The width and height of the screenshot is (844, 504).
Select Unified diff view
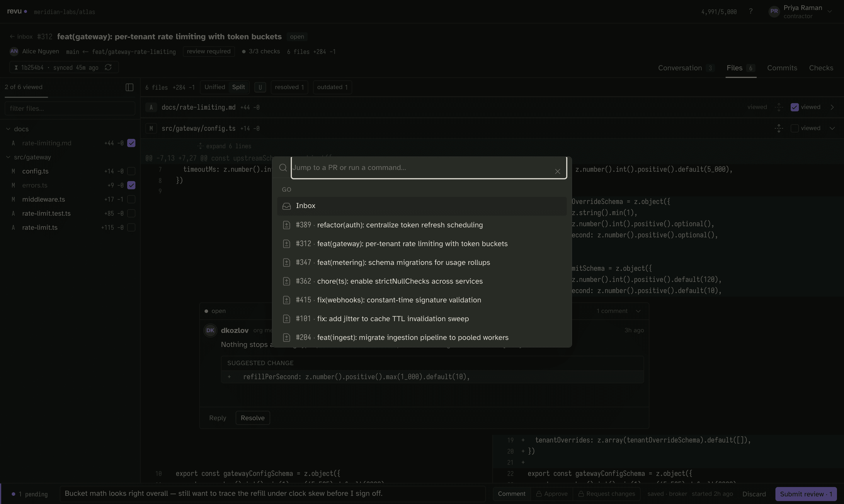(x=215, y=87)
